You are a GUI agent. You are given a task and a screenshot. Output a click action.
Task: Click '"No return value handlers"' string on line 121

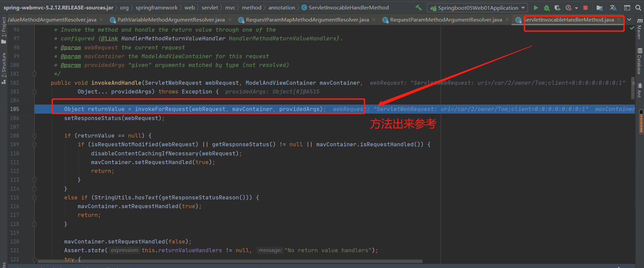328,251
